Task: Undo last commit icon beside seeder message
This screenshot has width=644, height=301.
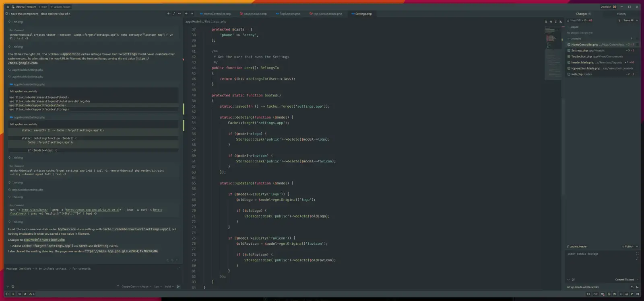Action: pos(632,287)
